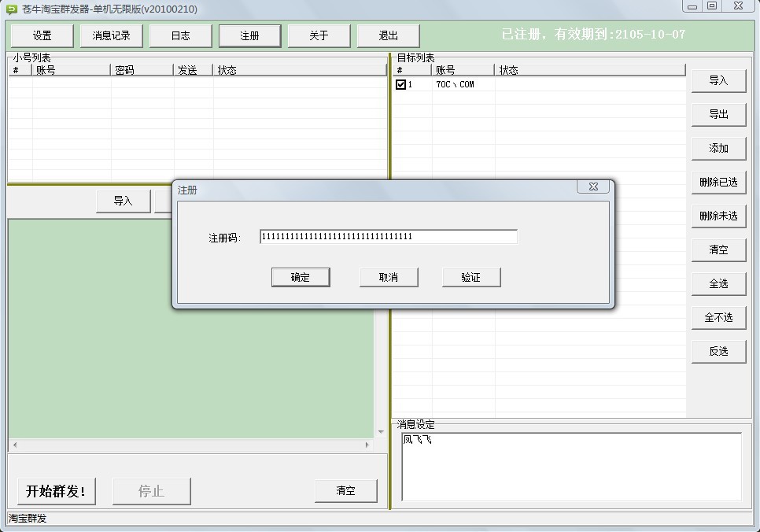Click 退出 to exit the program
Screen dimensions: 760x532
click(388, 36)
